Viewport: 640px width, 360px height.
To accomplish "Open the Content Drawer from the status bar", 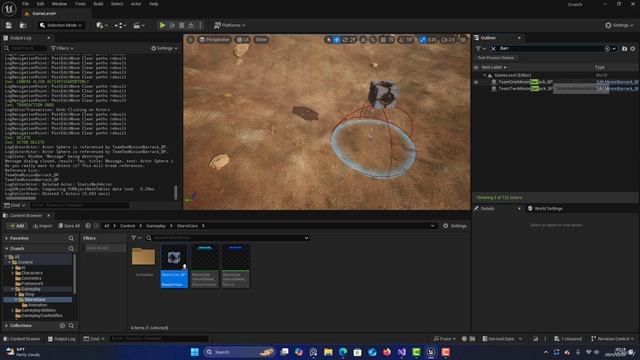I will click(22, 339).
